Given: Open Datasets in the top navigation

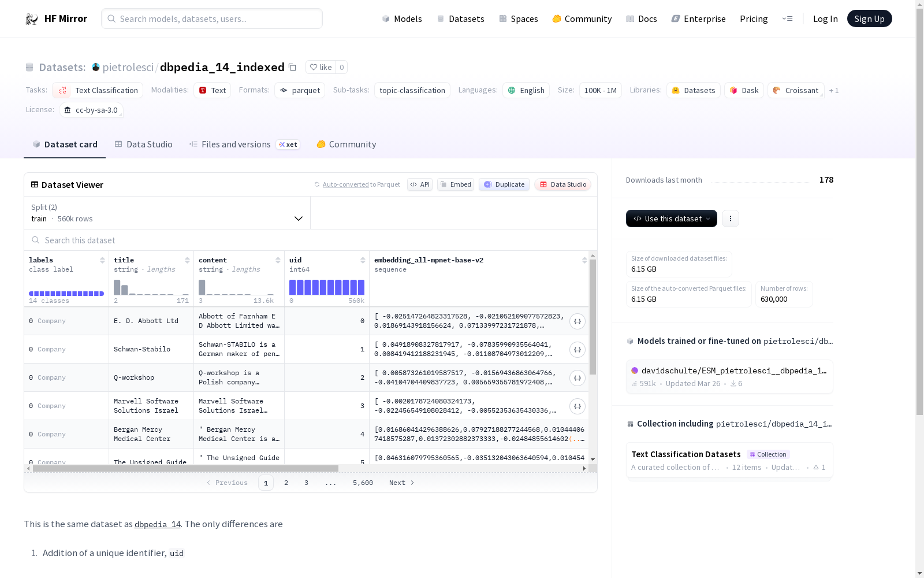Looking at the screenshot, I should [460, 19].
